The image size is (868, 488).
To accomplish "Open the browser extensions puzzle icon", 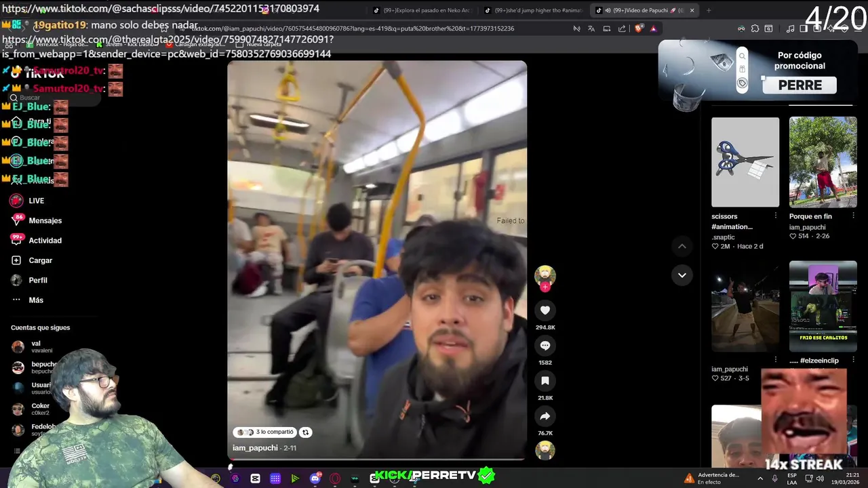I will click(755, 28).
